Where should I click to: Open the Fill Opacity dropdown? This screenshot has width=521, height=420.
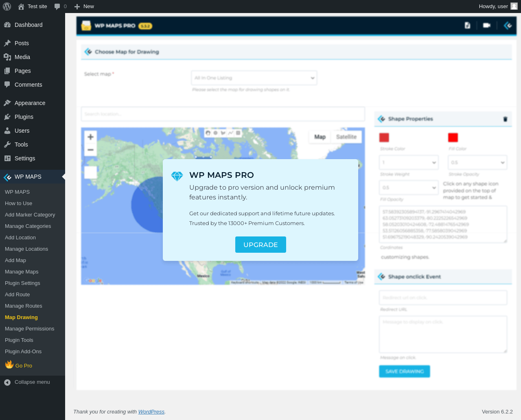point(409,188)
